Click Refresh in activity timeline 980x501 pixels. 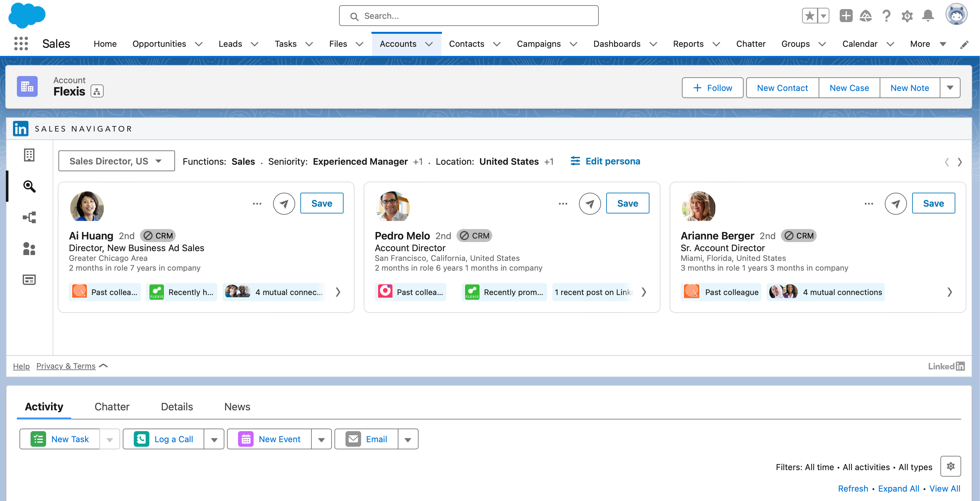(853, 488)
